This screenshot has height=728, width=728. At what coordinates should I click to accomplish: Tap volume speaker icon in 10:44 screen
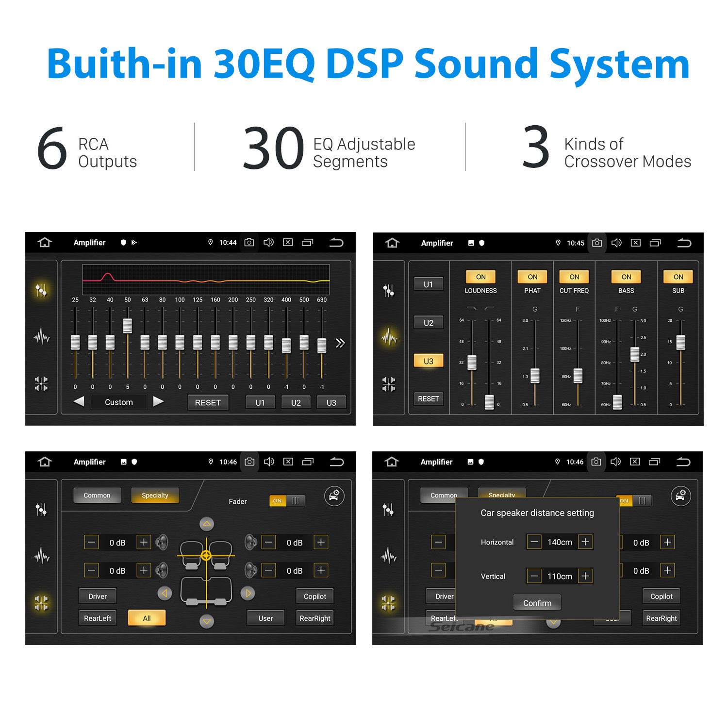tap(268, 242)
